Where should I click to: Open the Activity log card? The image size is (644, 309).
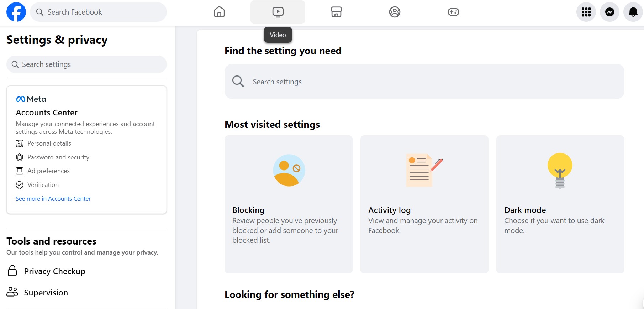tap(424, 204)
